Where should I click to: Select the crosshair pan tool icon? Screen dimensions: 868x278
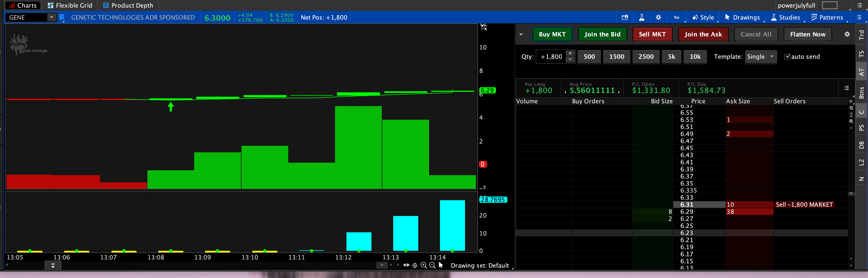[415, 265]
